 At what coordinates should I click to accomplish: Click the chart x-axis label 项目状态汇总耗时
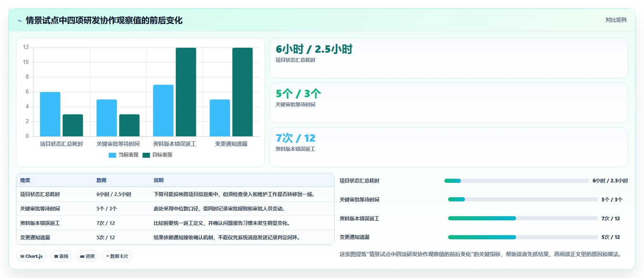point(61,144)
